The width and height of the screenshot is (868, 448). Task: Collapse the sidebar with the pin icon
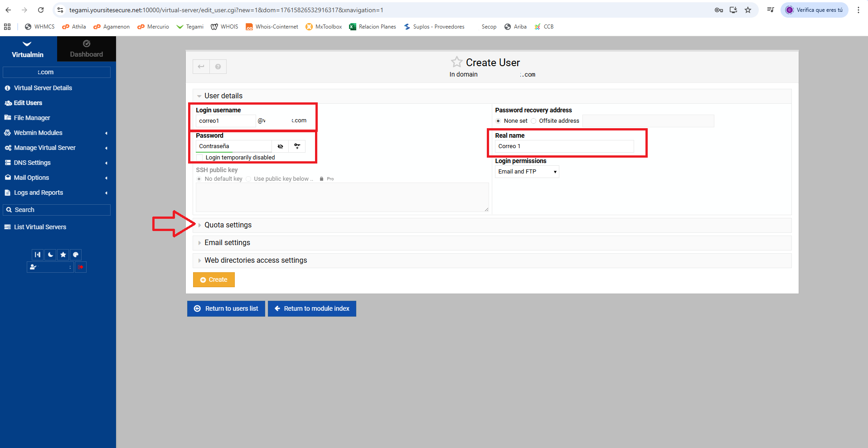pyautogui.click(x=38, y=255)
